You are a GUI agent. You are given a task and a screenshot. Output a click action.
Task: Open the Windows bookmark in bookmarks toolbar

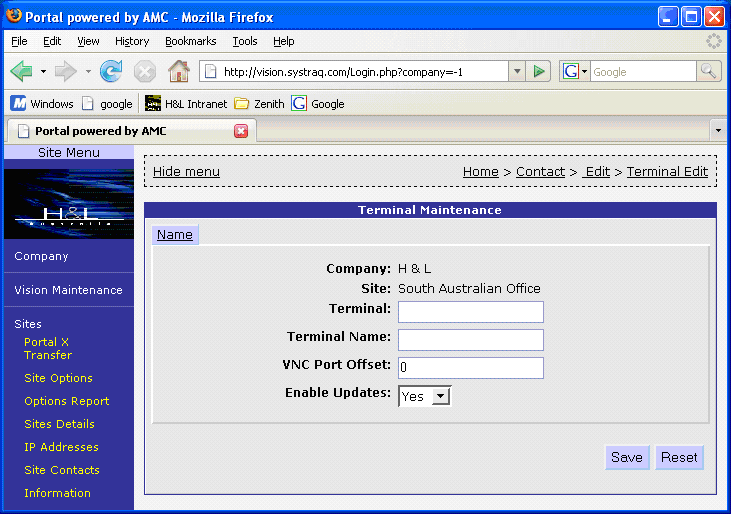[42, 103]
